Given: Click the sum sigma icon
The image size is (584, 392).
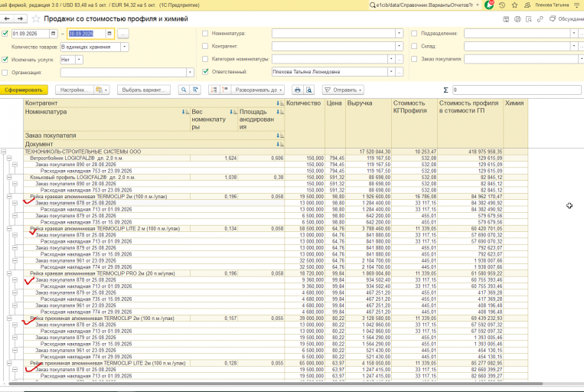Looking at the screenshot, I should [445, 90].
